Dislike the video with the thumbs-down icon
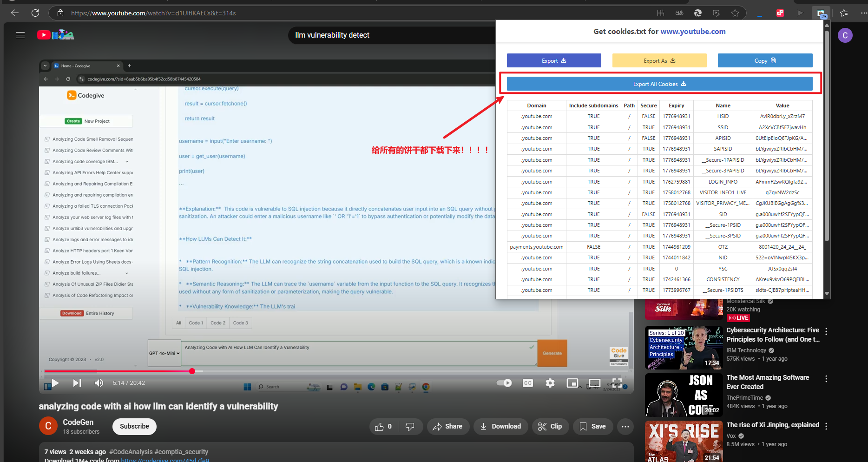Viewport: 868px width, 462px height. point(410,427)
